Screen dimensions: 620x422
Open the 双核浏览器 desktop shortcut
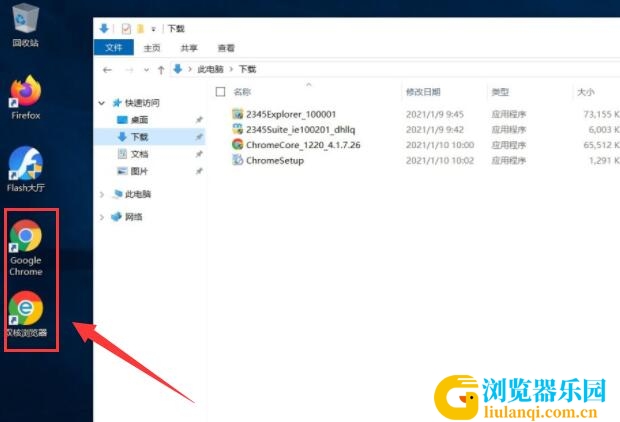click(x=26, y=314)
